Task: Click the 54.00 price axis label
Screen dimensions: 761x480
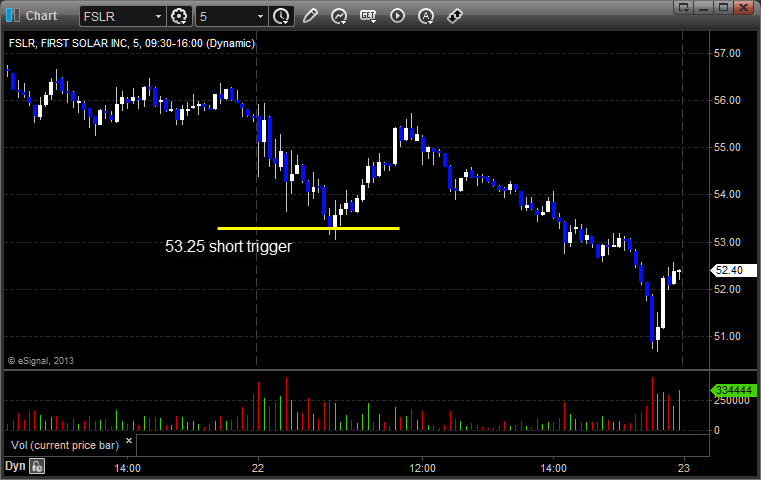Action: [x=727, y=195]
